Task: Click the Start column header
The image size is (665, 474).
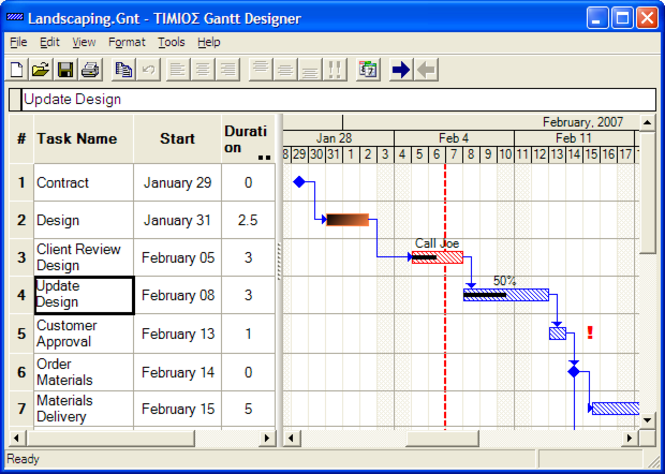Action: (x=177, y=139)
